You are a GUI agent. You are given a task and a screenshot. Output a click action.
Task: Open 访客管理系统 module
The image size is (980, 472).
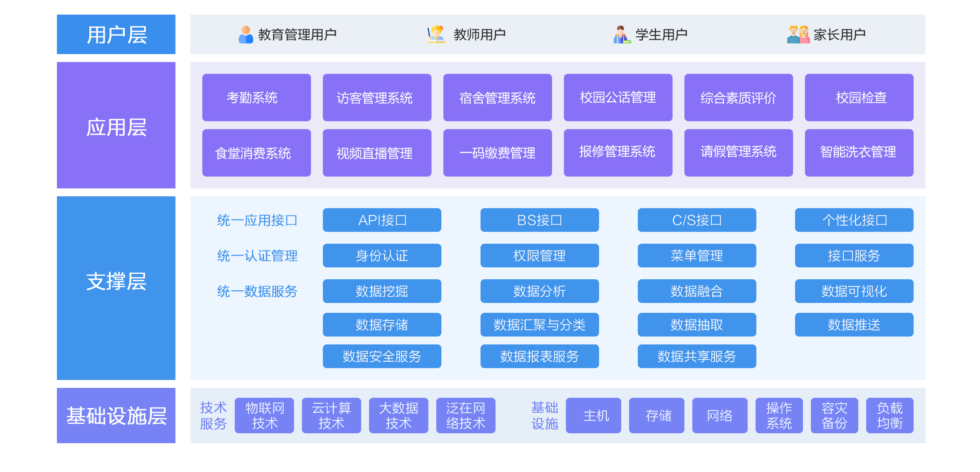coord(377,98)
